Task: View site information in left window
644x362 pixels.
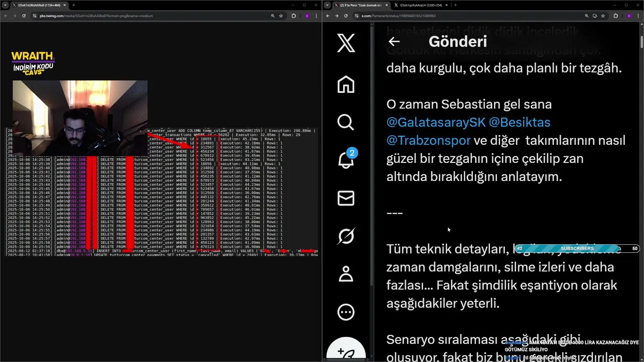Action: (35, 16)
